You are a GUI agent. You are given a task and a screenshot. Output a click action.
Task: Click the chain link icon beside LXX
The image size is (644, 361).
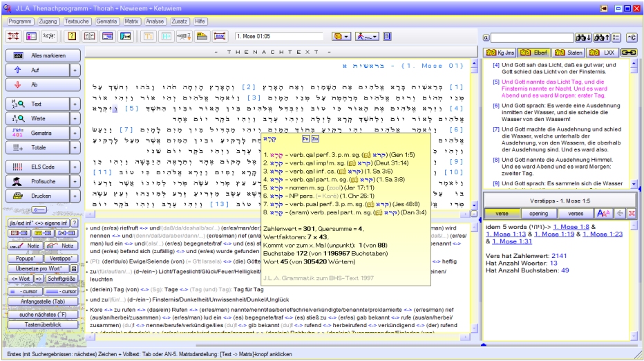pyautogui.click(x=629, y=53)
